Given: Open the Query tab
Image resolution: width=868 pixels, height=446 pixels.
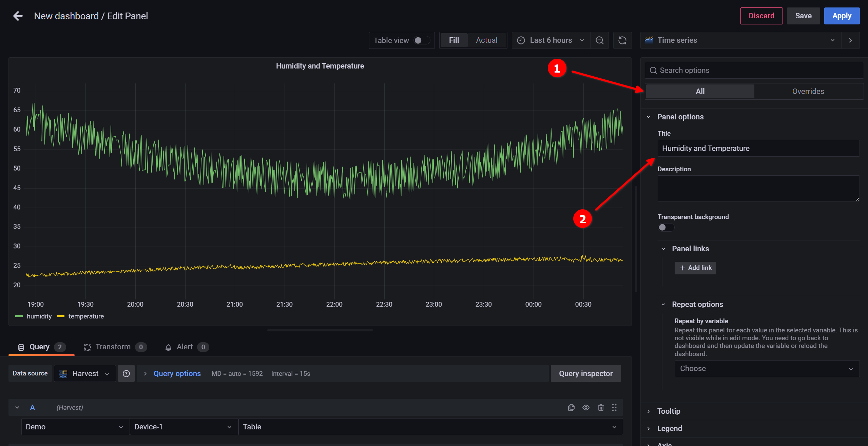Looking at the screenshot, I should [x=41, y=347].
